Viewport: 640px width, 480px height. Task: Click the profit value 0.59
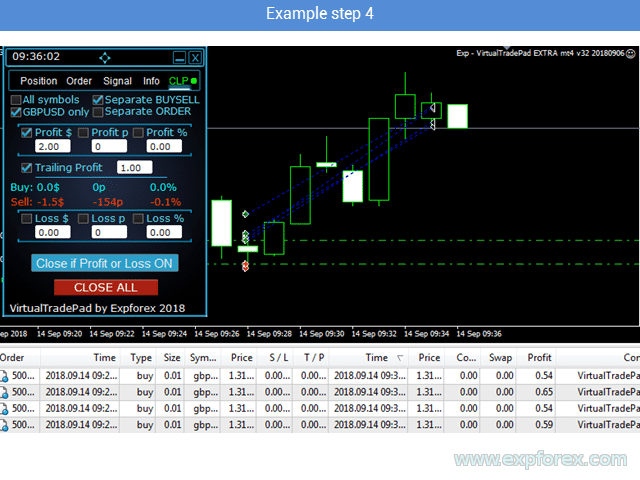tap(544, 425)
